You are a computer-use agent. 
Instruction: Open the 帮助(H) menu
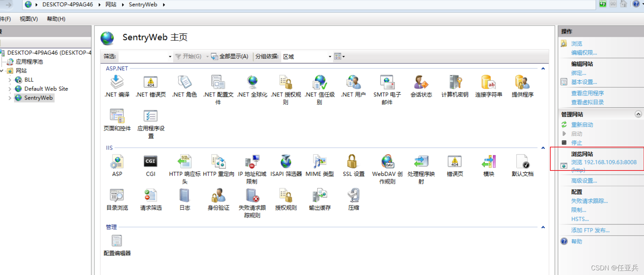tap(56, 19)
